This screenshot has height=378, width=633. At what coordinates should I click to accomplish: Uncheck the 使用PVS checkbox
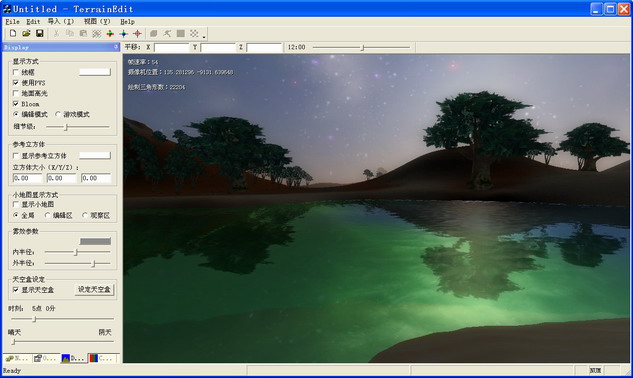click(x=16, y=83)
